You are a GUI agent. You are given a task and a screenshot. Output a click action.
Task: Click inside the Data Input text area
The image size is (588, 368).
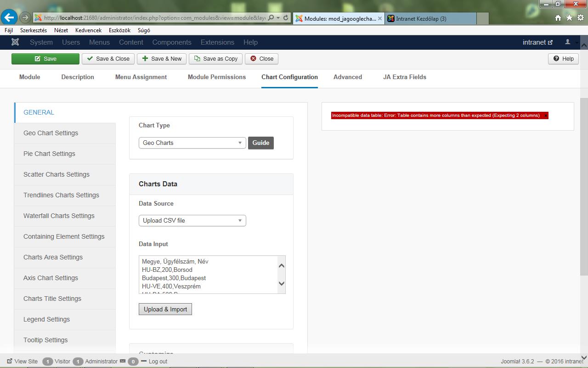(207, 274)
